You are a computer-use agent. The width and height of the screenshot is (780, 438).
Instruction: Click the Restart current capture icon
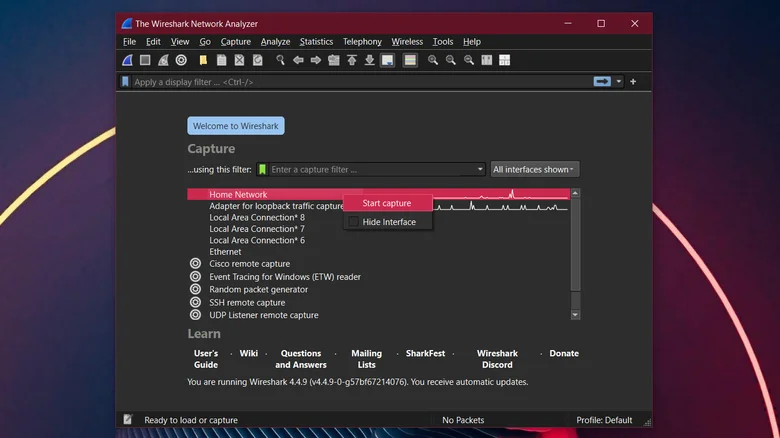pos(163,60)
